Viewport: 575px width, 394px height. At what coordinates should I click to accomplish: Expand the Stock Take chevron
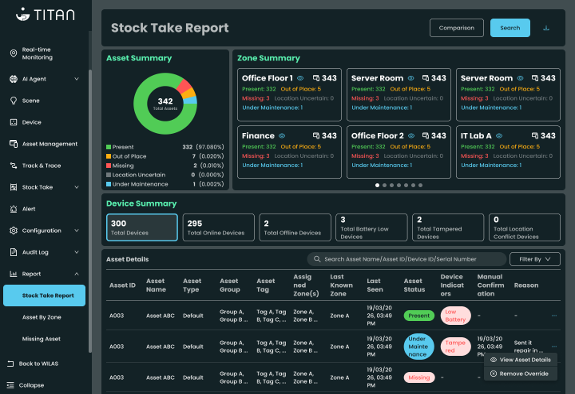pos(77,187)
